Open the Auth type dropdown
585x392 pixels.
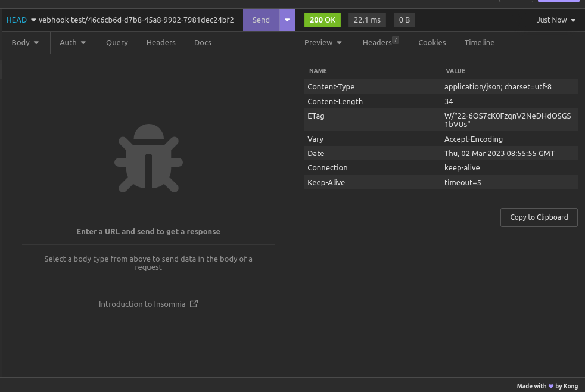(73, 43)
